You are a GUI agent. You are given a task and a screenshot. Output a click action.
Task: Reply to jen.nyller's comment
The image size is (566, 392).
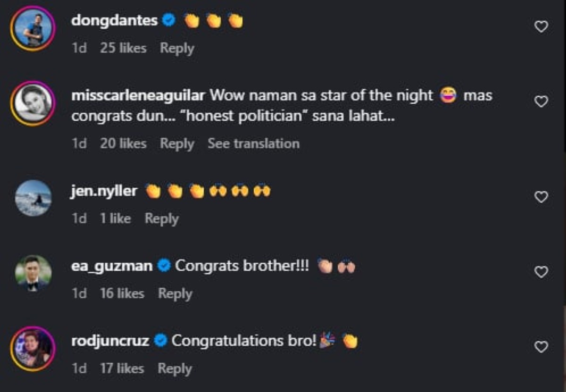pos(161,218)
